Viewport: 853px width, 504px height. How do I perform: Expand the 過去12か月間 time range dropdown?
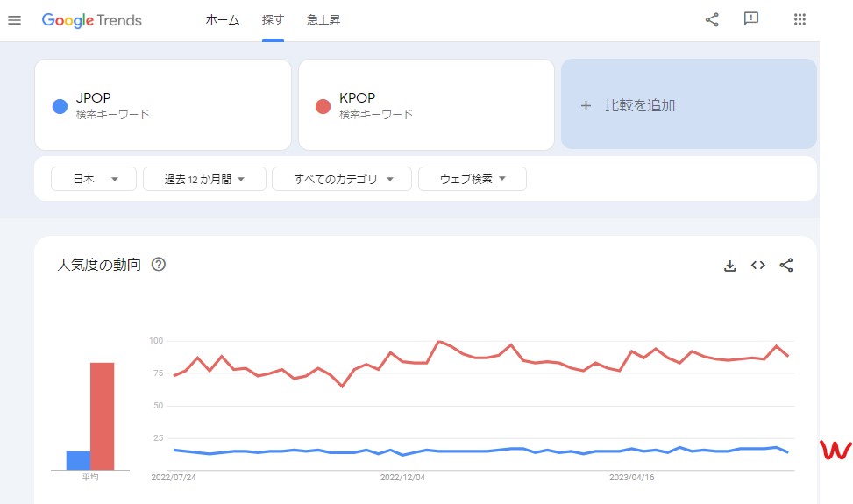tap(203, 179)
